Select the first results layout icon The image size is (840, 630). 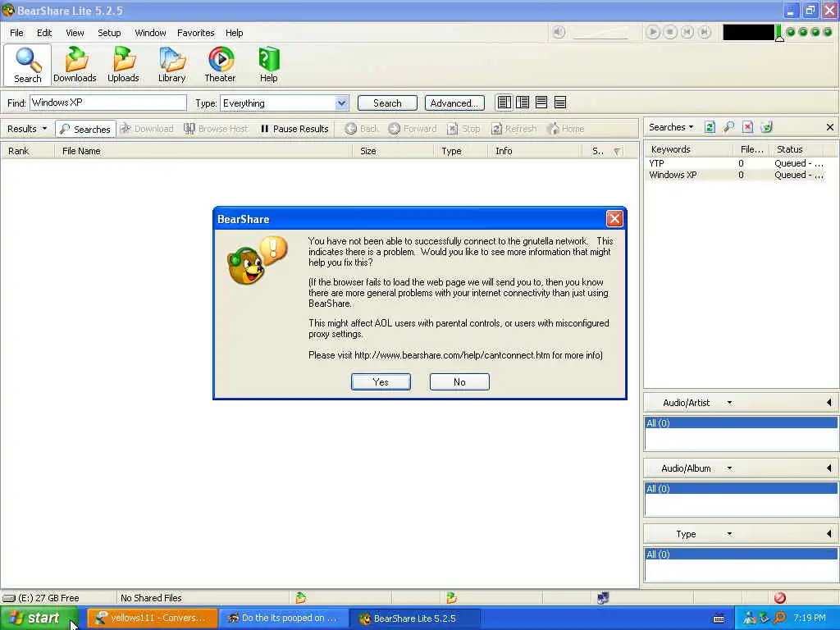pyautogui.click(x=504, y=103)
